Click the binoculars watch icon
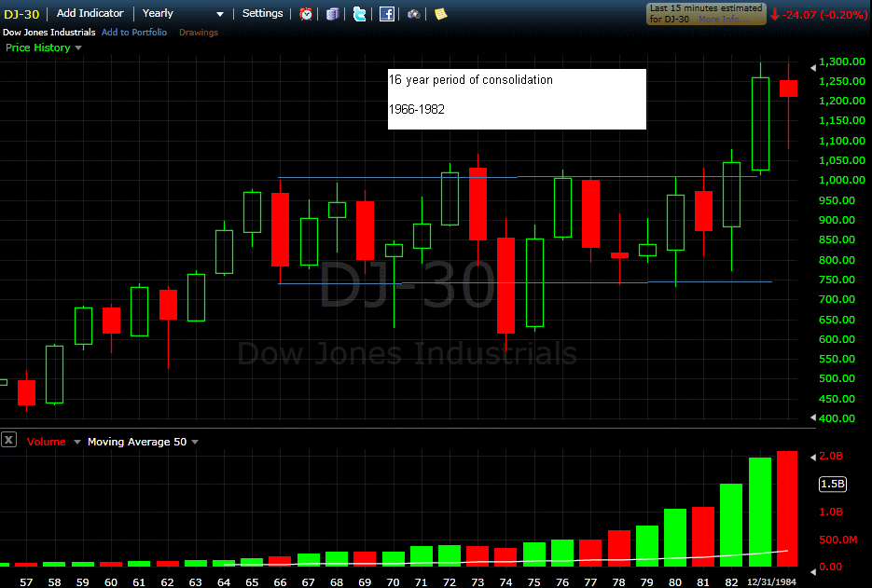Viewport: 872px width, 588px height. 414,14
